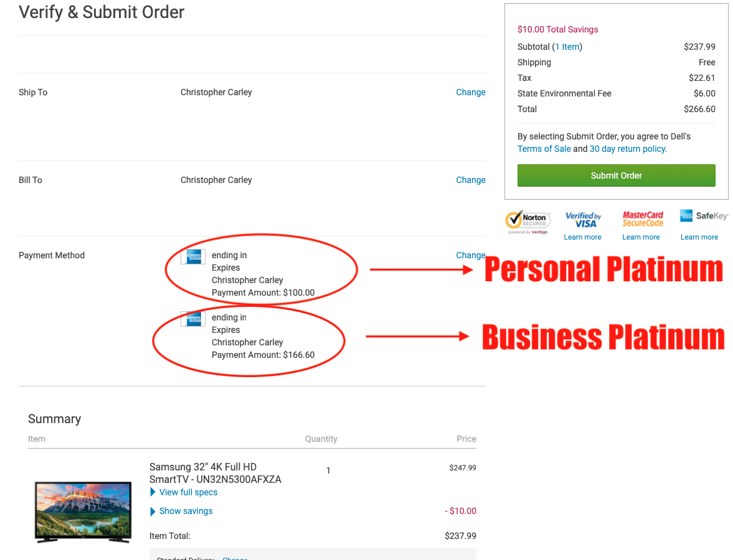Viewport: 733px width, 560px height.
Task: Click Learn more under Verified by Visa
Action: pos(582,237)
